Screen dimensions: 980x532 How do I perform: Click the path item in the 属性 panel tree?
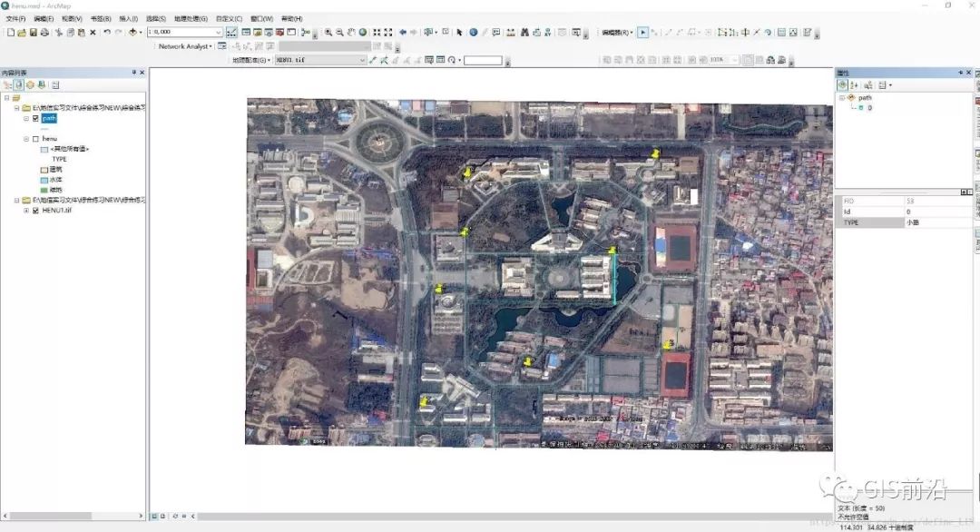coord(865,97)
